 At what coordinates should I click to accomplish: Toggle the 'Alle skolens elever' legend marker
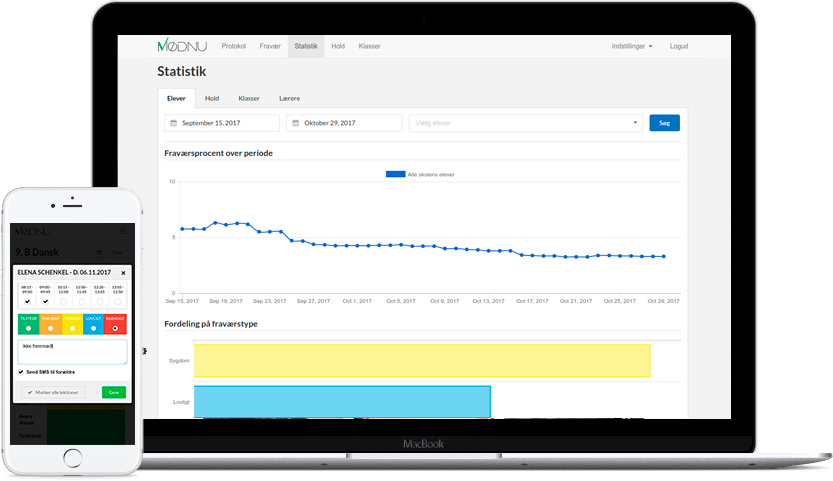point(395,174)
